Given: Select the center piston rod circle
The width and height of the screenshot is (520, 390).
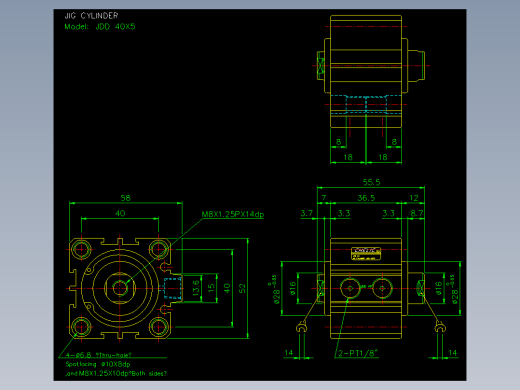Looking at the screenshot, I should (120, 288).
